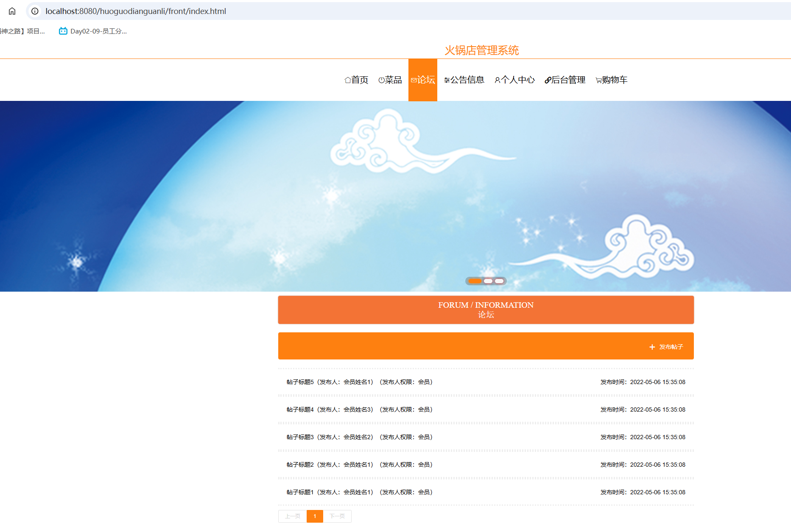791x532 pixels.
Task: Go to 下一页 in pagination
Action: click(337, 516)
